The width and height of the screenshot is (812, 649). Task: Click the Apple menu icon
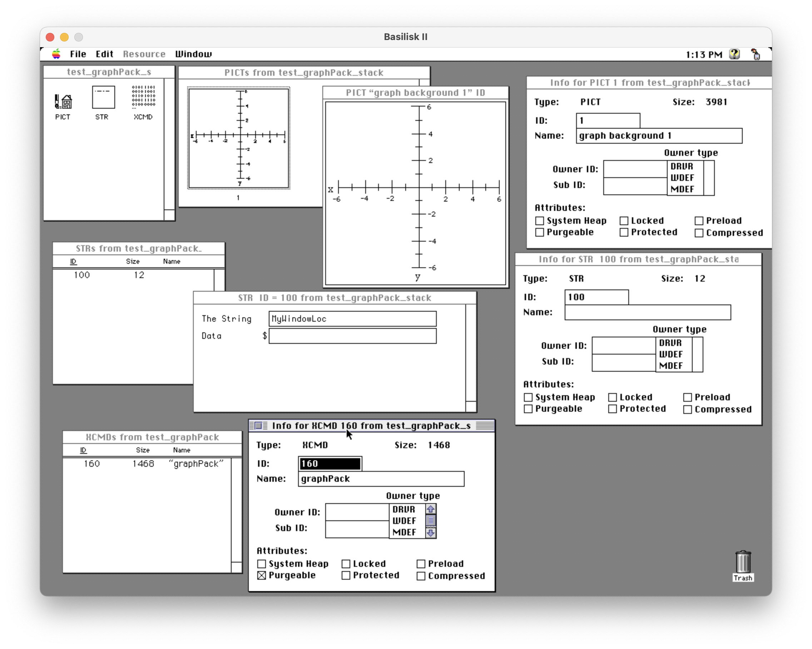click(56, 54)
